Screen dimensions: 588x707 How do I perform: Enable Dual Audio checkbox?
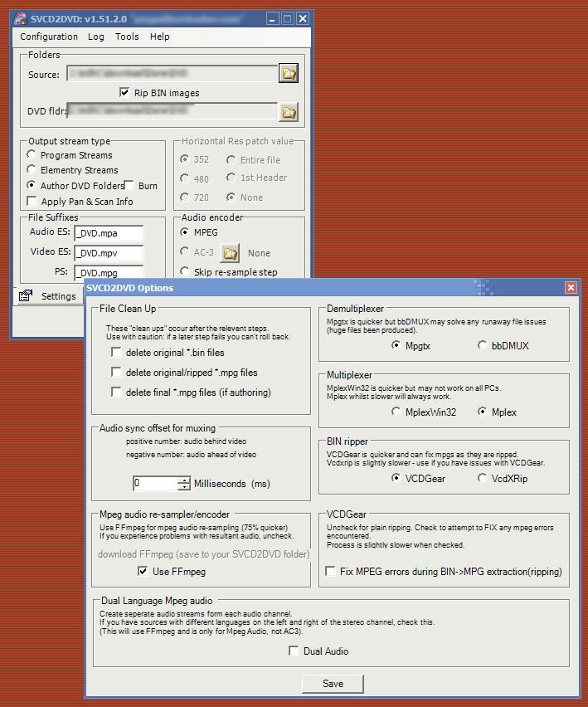tap(294, 651)
